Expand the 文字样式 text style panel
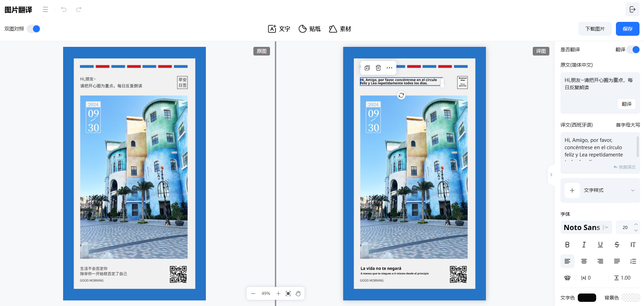 click(633, 190)
